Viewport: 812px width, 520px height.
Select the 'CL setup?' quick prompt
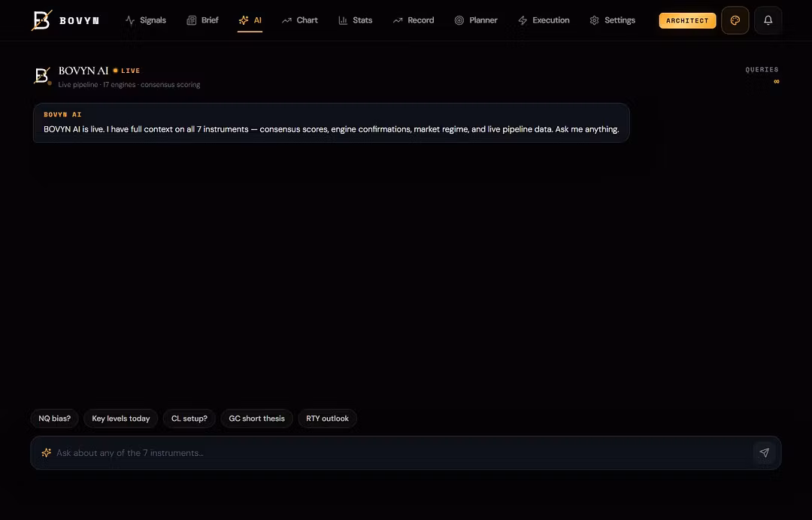pyautogui.click(x=189, y=419)
